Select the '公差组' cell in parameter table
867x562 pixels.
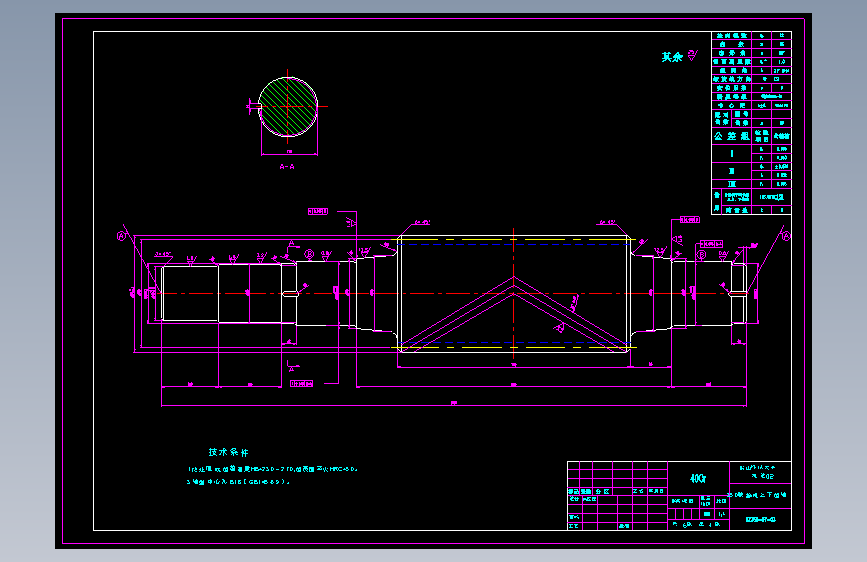(x=732, y=136)
